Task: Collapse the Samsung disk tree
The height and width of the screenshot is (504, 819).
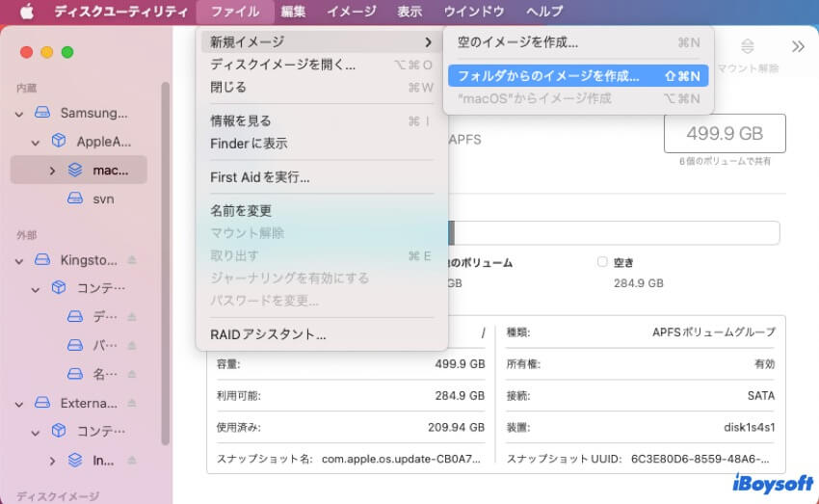Action: point(19,114)
